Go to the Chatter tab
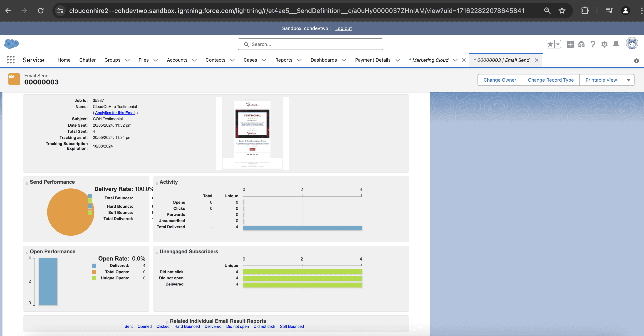 pyautogui.click(x=87, y=60)
